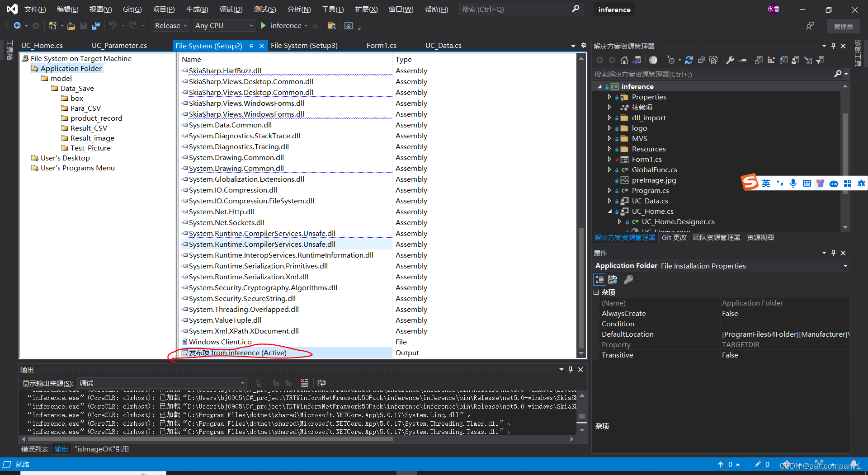Collapse the 杂项 category in Properties
This screenshot has width=868, height=475.
pyautogui.click(x=596, y=292)
